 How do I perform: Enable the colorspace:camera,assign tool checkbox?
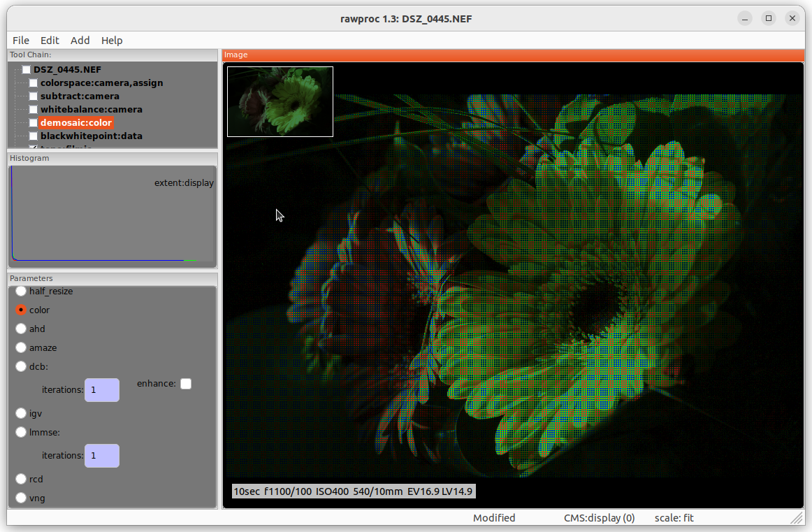pos(34,83)
